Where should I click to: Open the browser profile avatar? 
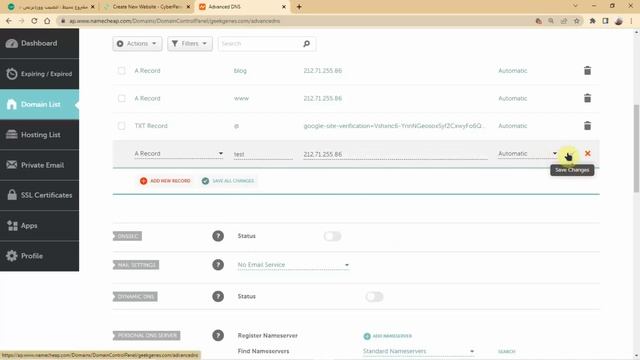point(618,21)
